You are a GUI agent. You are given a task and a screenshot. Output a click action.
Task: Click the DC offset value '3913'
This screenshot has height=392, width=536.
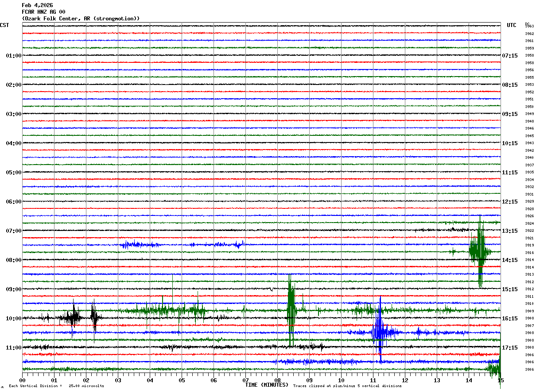point(529,274)
